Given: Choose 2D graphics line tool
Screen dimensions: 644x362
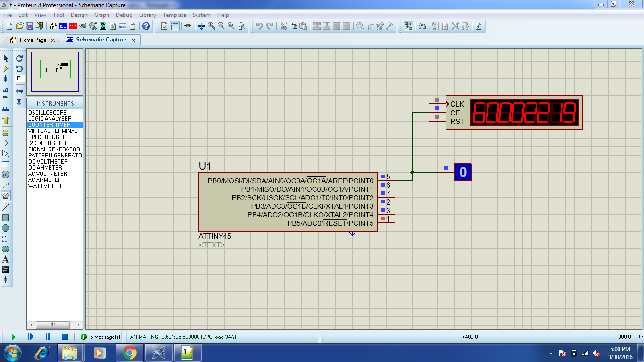Looking at the screenshot, I should (6, 207).
